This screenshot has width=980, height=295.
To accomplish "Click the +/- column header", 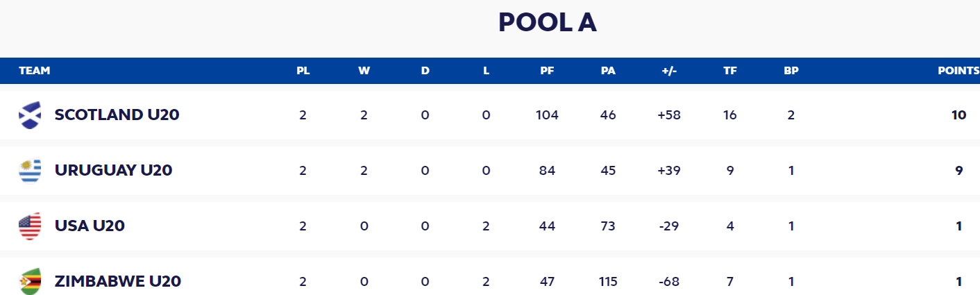I will [x=669, y=71].
